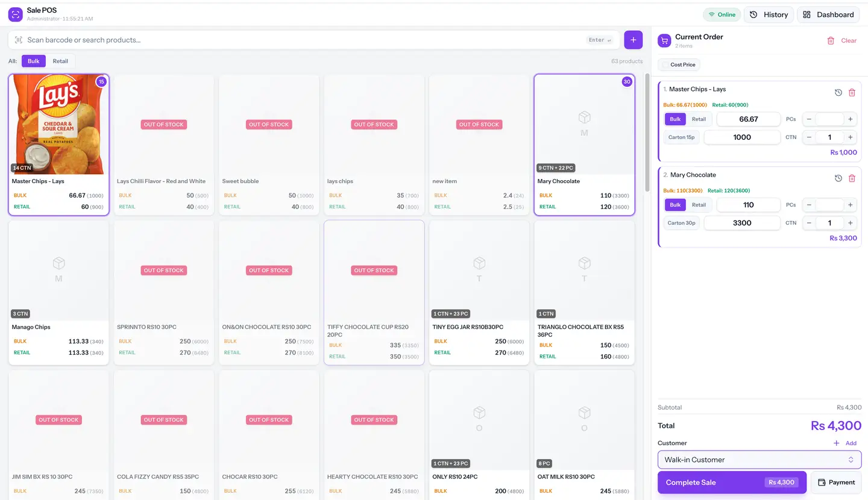This screenshot has height=500, width=868.
Task: Edit the 66.67 unit price field
Action: click(x=749, y=119)
